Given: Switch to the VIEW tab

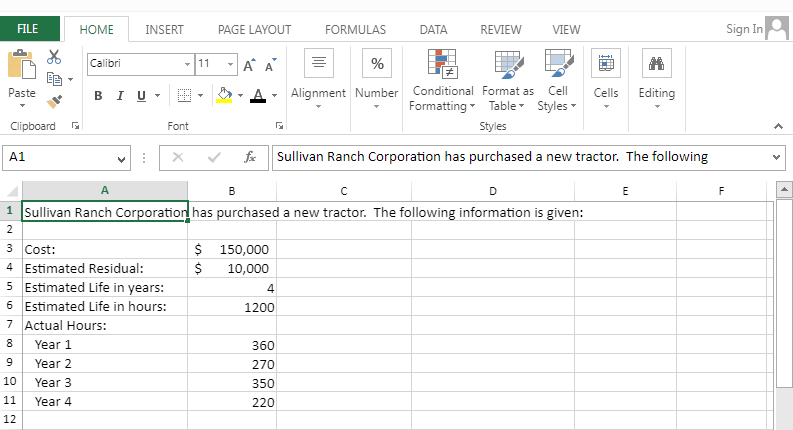Looking at the screenshot, I should click(x=566, y=30).
